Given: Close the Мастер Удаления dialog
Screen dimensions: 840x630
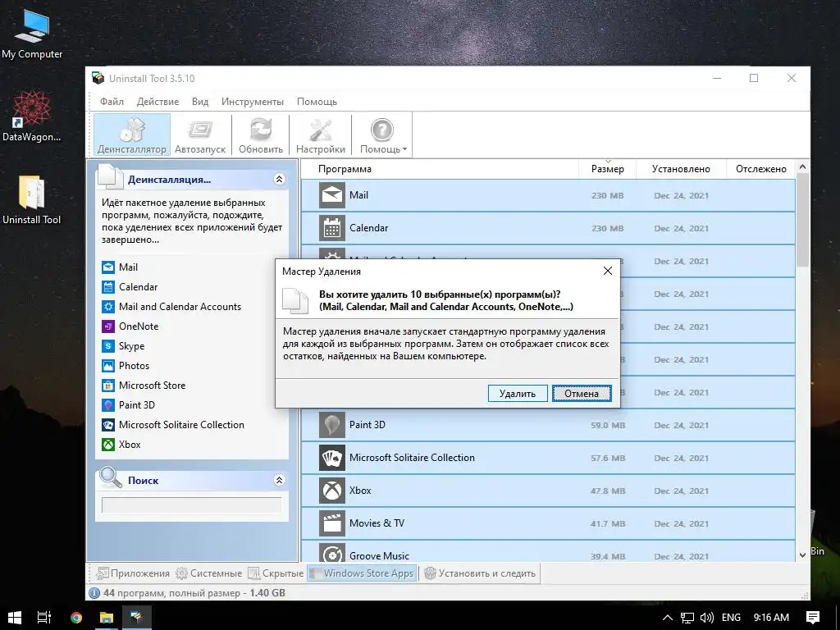Looking at the screenshot, I should tap(608, 271).
